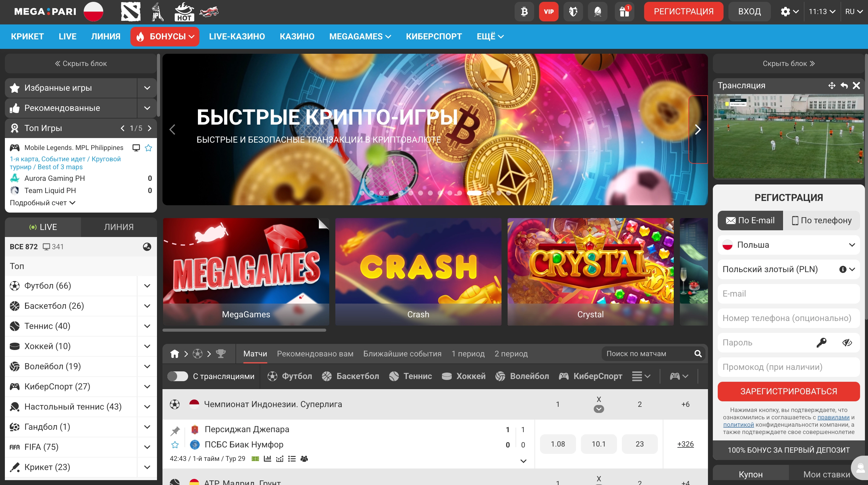Select По телефону registration method
The image size is (868, 485).
click(x=822, y=221)
